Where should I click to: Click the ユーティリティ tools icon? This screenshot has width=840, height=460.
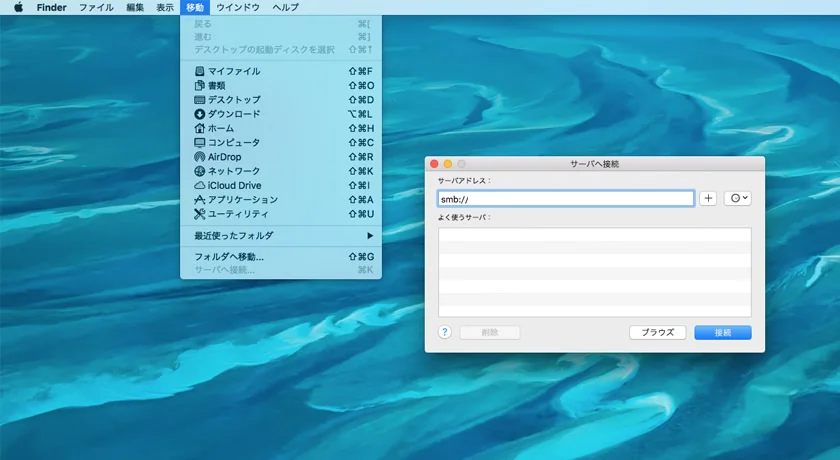click(199, 214)
